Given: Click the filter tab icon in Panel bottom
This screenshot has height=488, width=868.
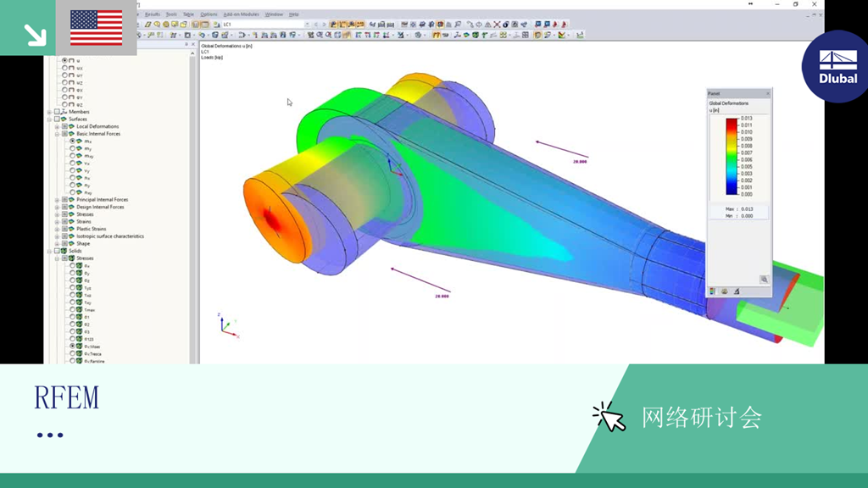Looking at the screenshot, I should tap(737, 291).
